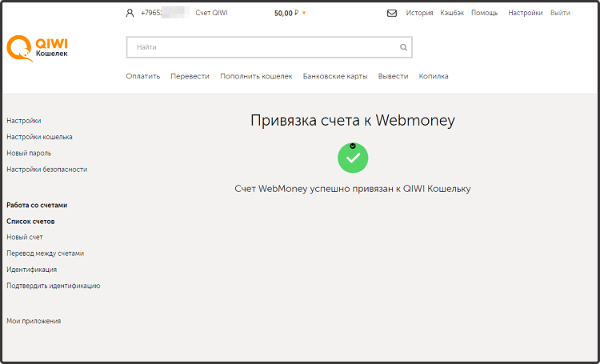600x364 pixels.
Task: Open Кэшбэк in top bar
Action: pyautogui.click(x=452, y=13)
